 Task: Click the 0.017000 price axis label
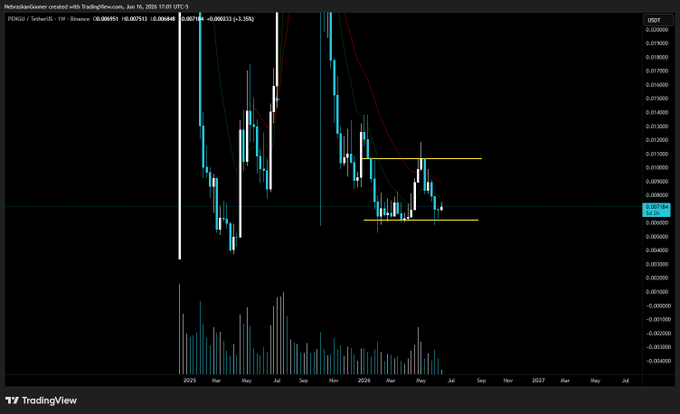(x=657, y=71)
